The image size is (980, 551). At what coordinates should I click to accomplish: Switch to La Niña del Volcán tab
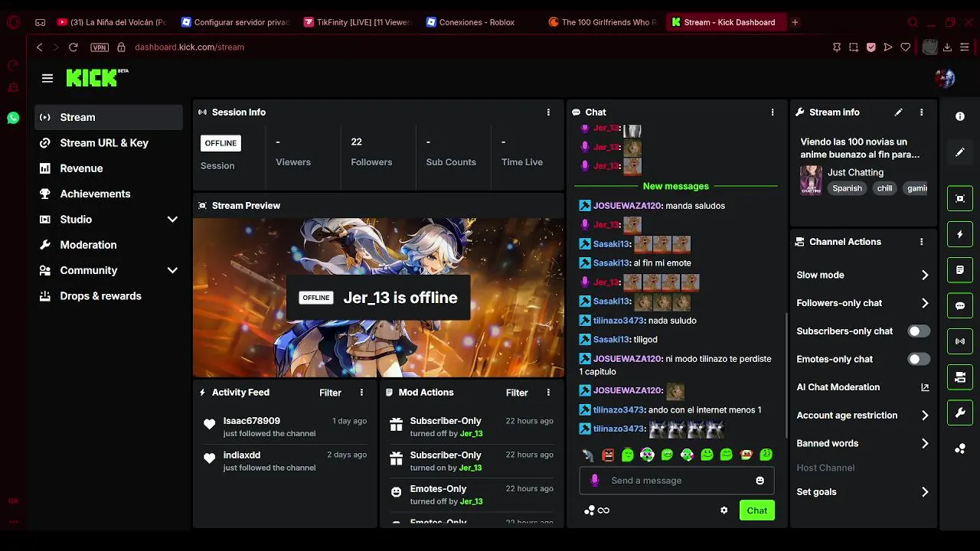tap(112, 22)
